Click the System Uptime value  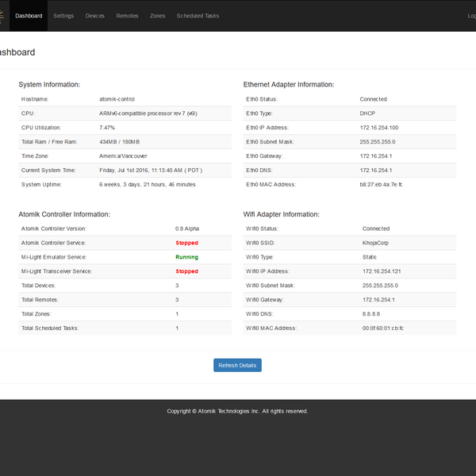coord(148,184)
